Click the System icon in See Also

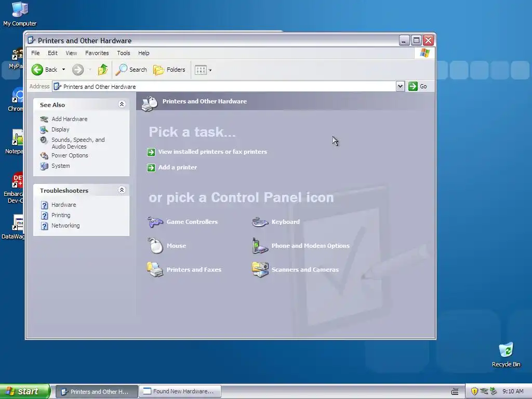pos(44,166)
